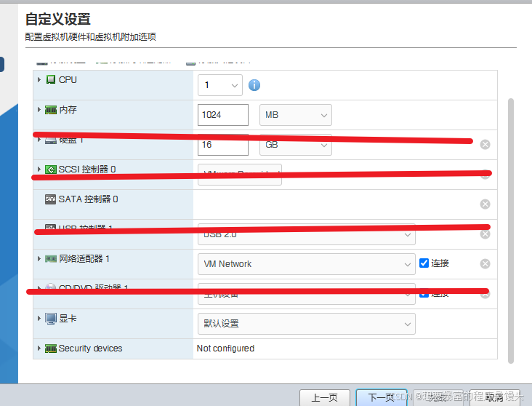
Task: Click the Security devices icon
Action: 51,349
